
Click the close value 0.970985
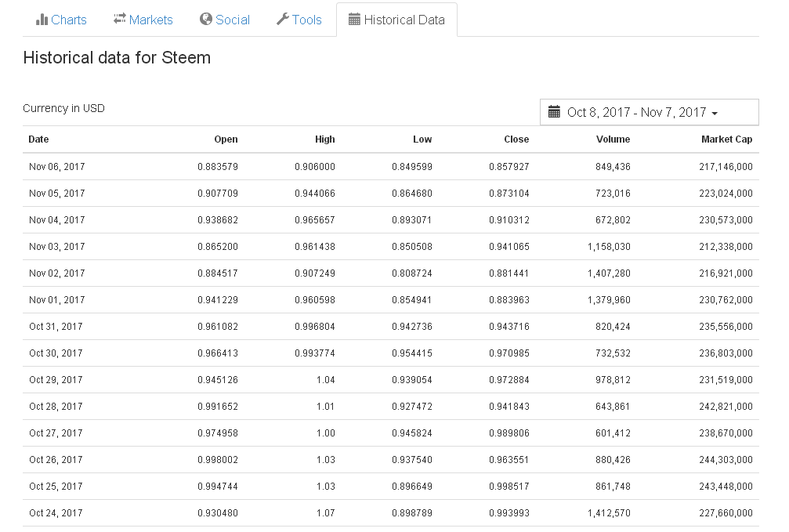click(x=509, y=353)
